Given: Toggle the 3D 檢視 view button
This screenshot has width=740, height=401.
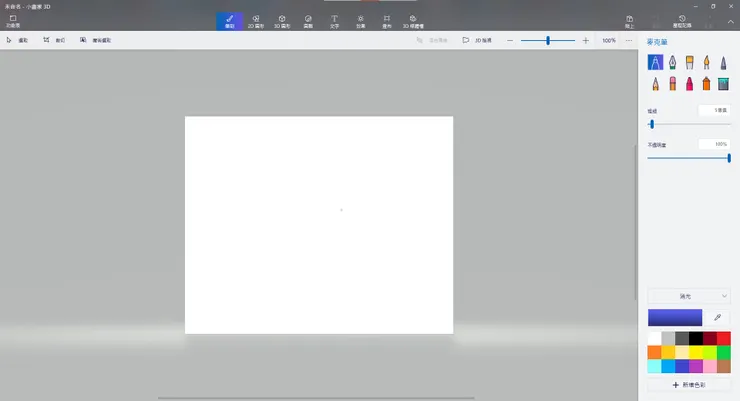Looking at the screenshot, I should pyautogui.click(x=477, y=40).
